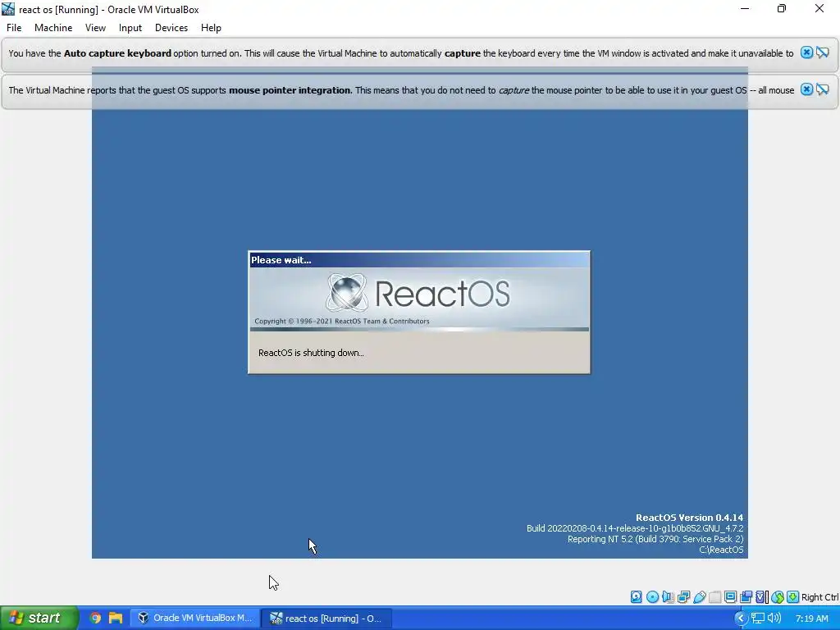Open the Windows start menu
Image resolution: width=840 pixels, height=630 pixels.
[x=39, y=618]
